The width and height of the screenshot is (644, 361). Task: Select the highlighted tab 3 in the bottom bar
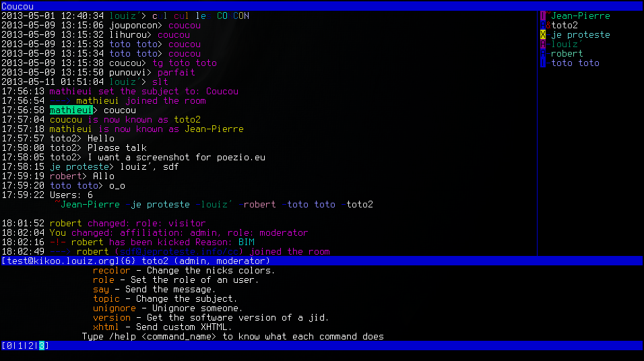click(42, 346)
